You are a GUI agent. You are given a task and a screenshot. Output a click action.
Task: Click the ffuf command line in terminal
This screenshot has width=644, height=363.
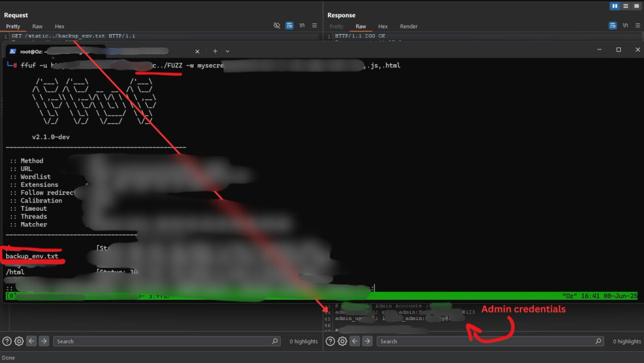[210, 65]
